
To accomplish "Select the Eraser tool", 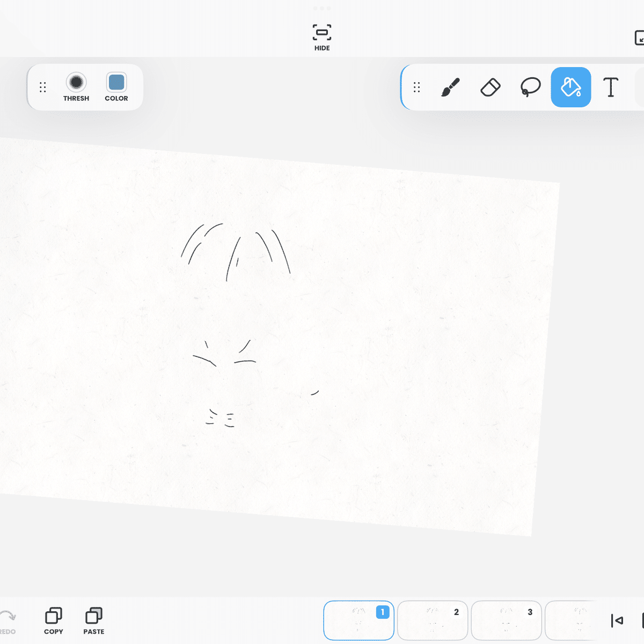I will point(490,87).
